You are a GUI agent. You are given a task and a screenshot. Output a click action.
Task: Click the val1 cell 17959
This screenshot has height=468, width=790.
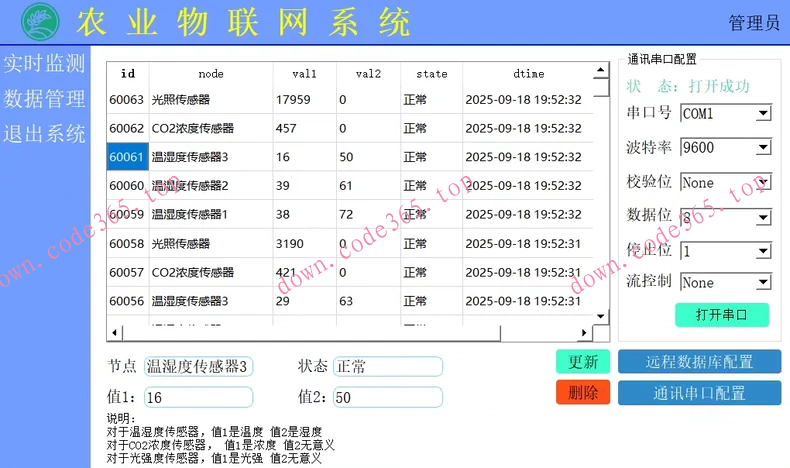pos(305,100)
